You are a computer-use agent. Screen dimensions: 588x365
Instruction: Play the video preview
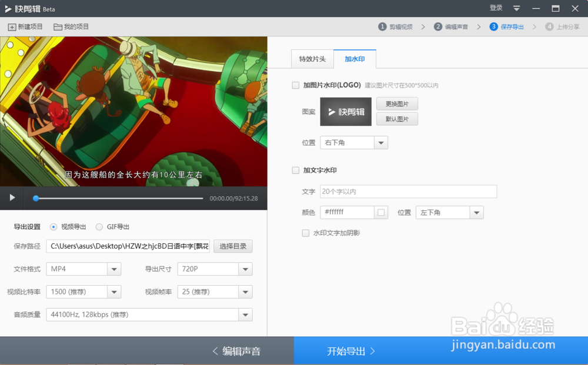click(x=12, y=197)
